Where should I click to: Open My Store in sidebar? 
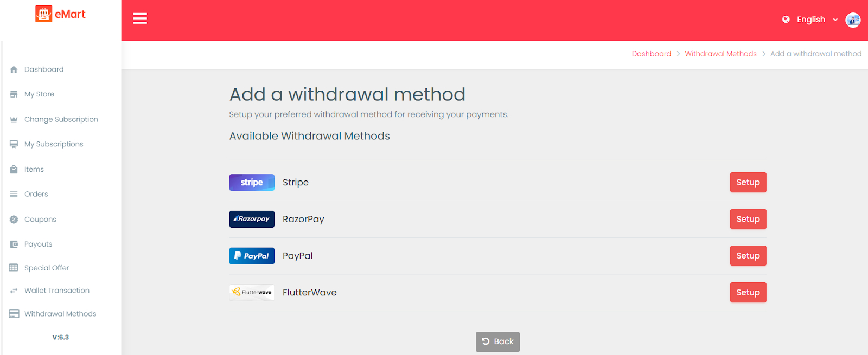click(x=39, y=94)
